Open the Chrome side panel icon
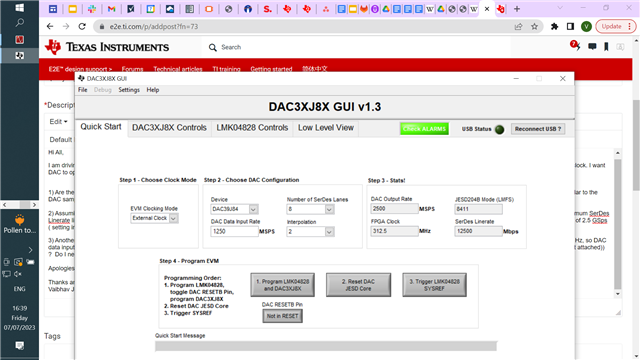The width and height of the screenshot is (640, 360). [570, 27]
